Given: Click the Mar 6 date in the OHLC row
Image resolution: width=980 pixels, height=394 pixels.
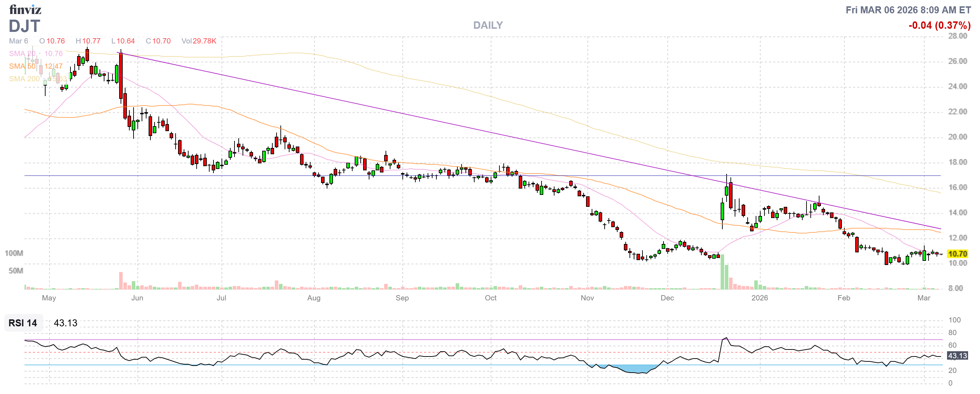Looking at the screenshot, I should coord(18,41).
